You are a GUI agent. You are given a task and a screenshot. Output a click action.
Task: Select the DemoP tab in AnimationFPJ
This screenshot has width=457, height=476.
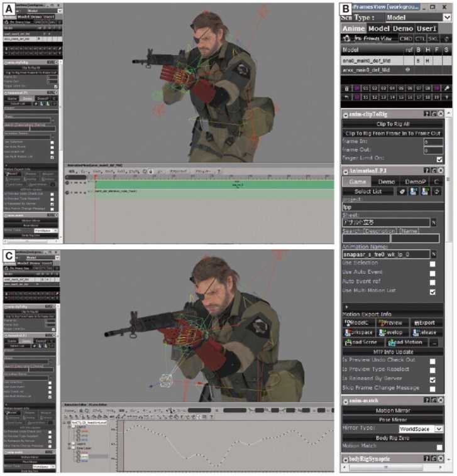coord(415,181)
